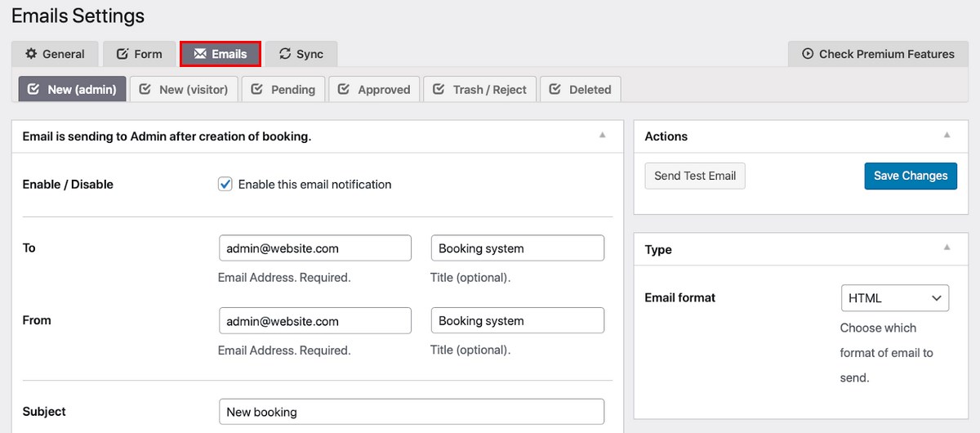Open the Deleted email template

tap(581, 89)
